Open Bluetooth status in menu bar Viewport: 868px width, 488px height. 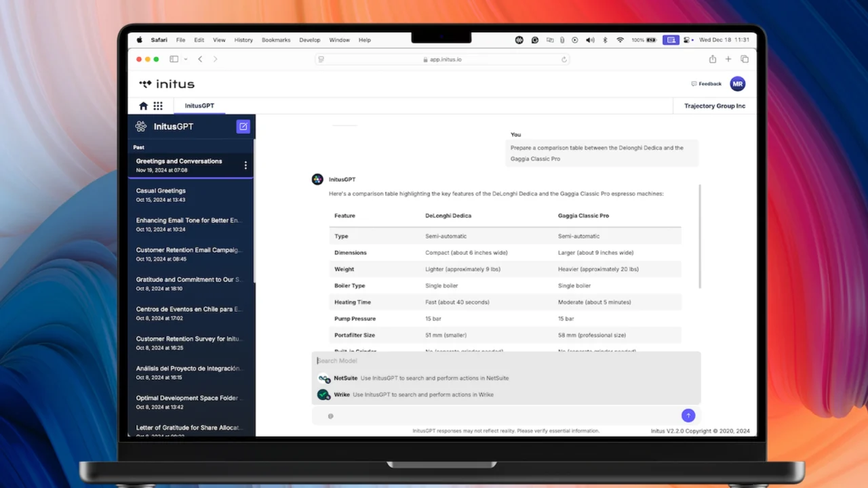[606, 40]
